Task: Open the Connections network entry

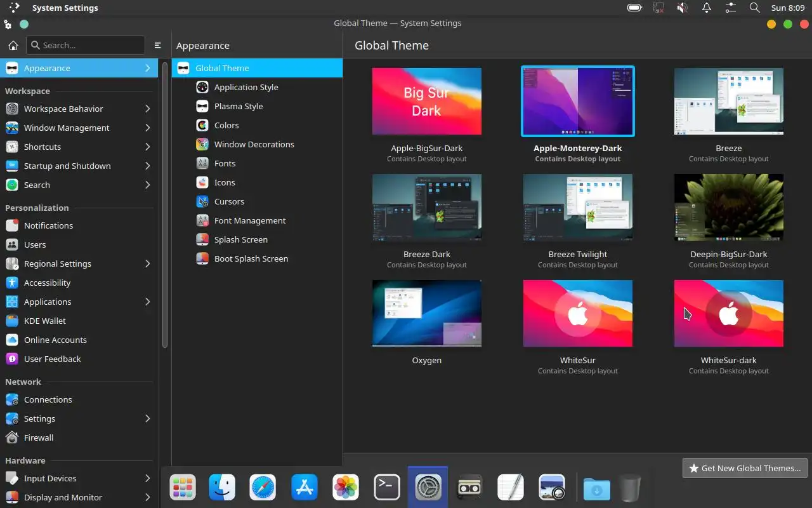Action: [x=79, y=399]
